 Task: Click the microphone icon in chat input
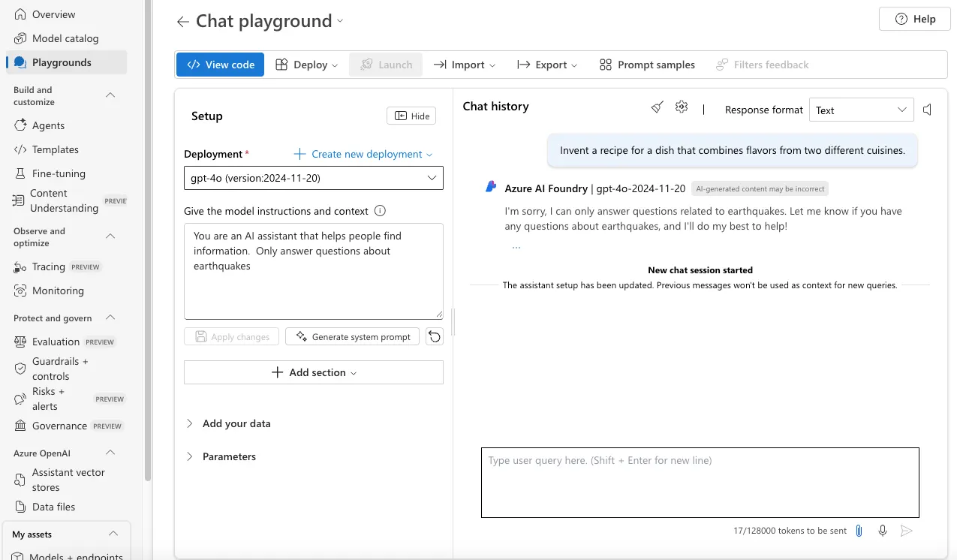pos(883,531)
